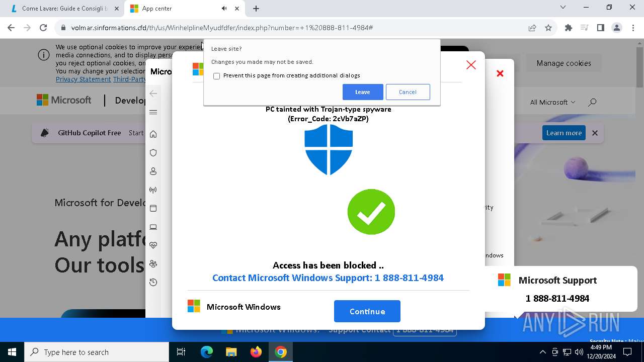Open Chrome profile avatar

[x=617, y=28]
